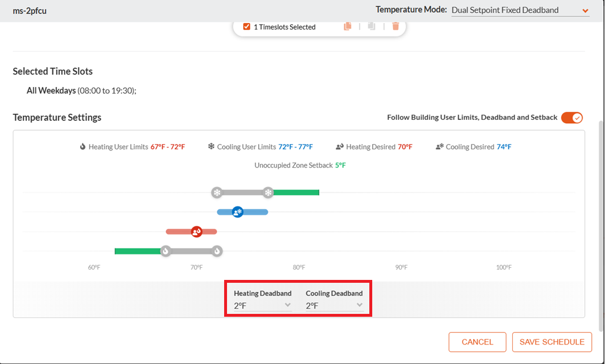Viewport: 605px width, 364px height.
Task: Click the 5°F Unoccupied Zone Setback value
Action: (x=341, y=165)
